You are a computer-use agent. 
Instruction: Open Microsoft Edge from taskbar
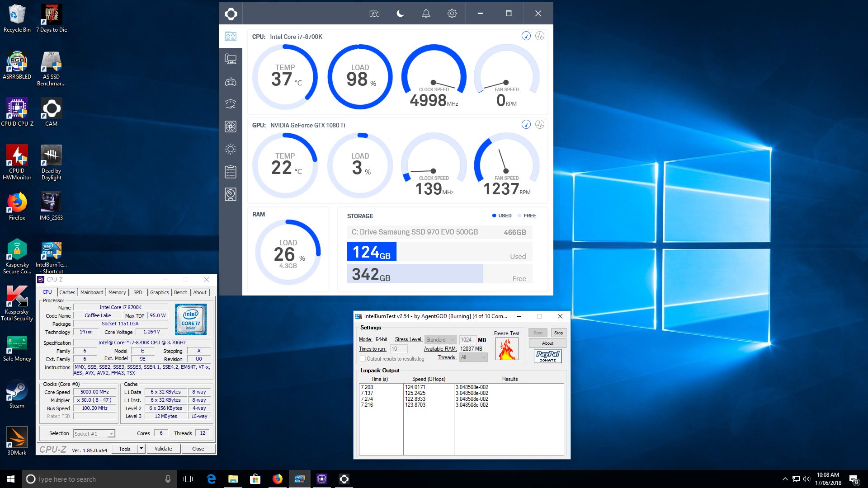point(211,479)
